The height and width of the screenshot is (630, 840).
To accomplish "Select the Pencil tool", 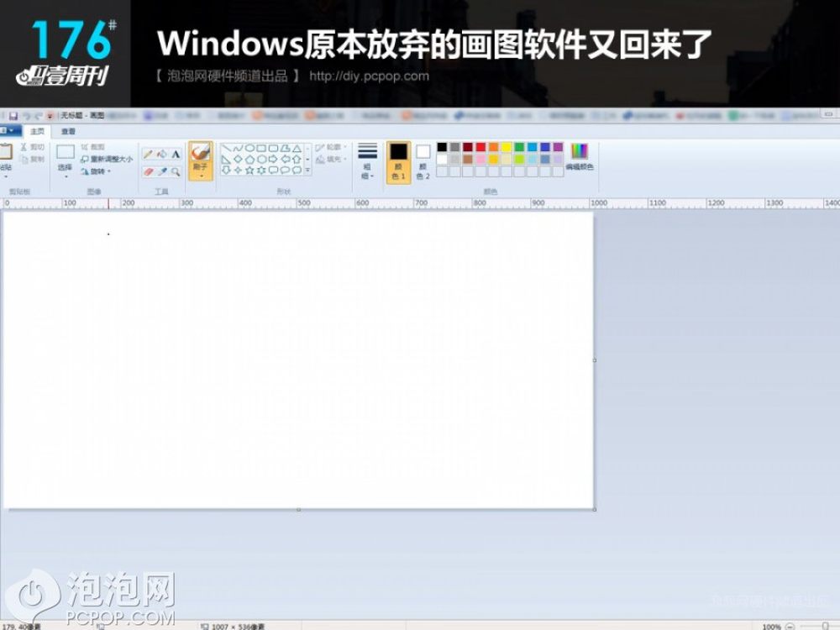I will click(149, 155).
